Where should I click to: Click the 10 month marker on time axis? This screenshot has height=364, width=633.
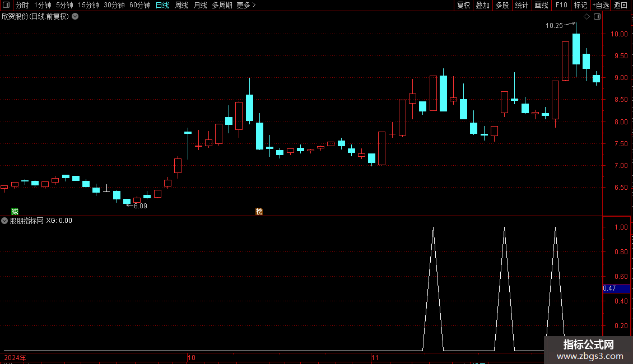coord(192,357)
